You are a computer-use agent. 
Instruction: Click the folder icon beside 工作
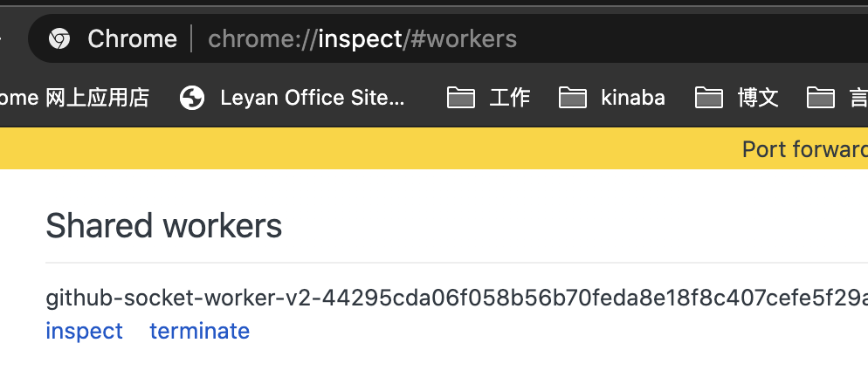(x=460, y=98)
